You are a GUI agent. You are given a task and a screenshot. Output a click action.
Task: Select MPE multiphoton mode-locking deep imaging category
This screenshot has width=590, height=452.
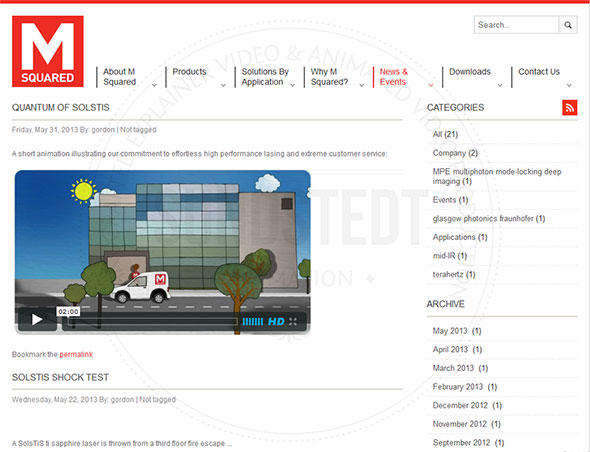497,177
